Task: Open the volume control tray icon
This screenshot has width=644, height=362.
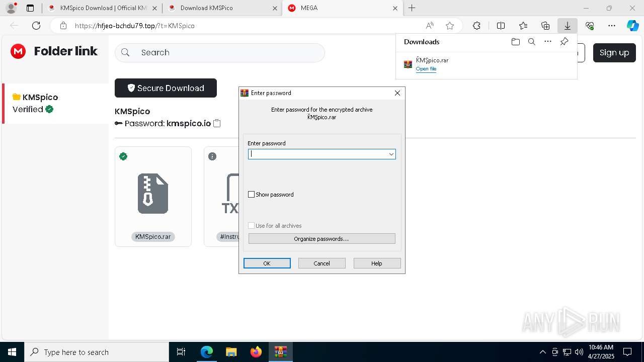Action: (x=579, y=352)
